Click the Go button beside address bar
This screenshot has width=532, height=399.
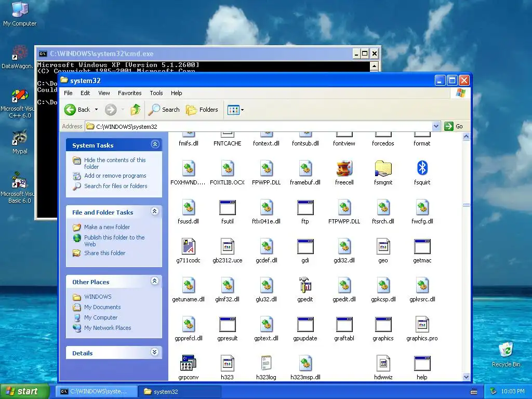pyautogui.click(x=454, y=126)
